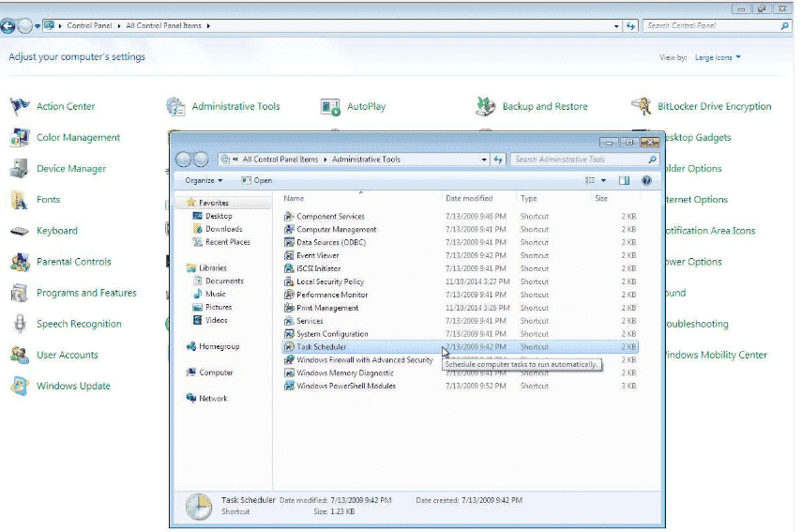Image resolution: width=802 pixels, height=532 pixels.
Task: Select Data Sources (ODBC) file name
Action: coord(331,242)
